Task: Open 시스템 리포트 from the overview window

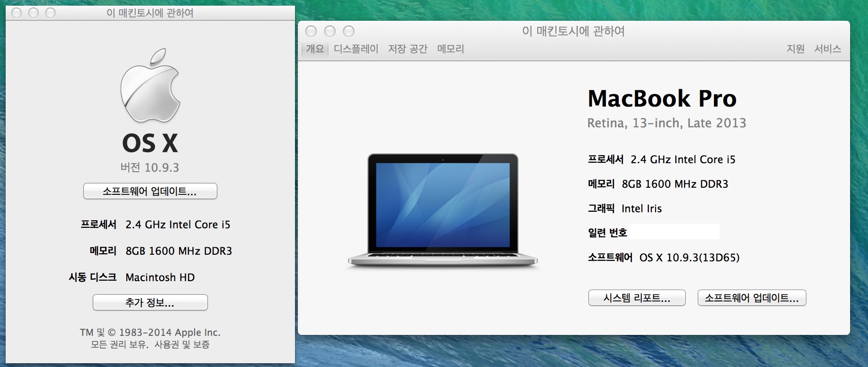Action: (x=637, y=298)
